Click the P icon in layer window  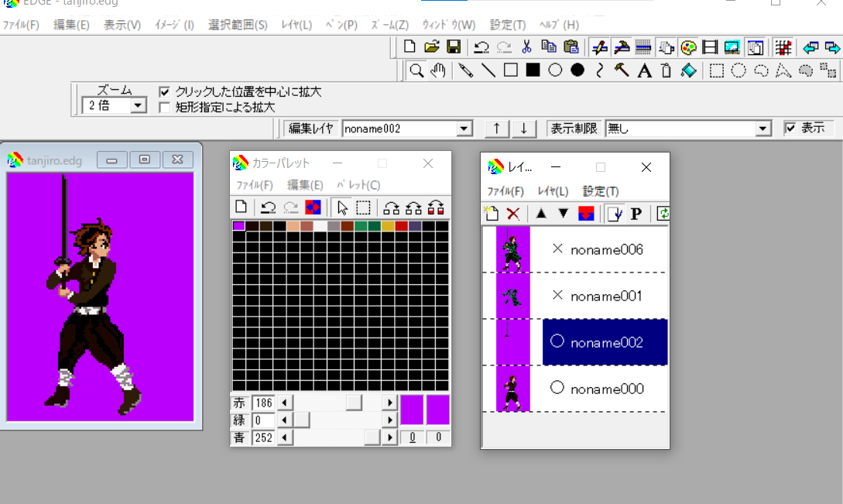636,214
